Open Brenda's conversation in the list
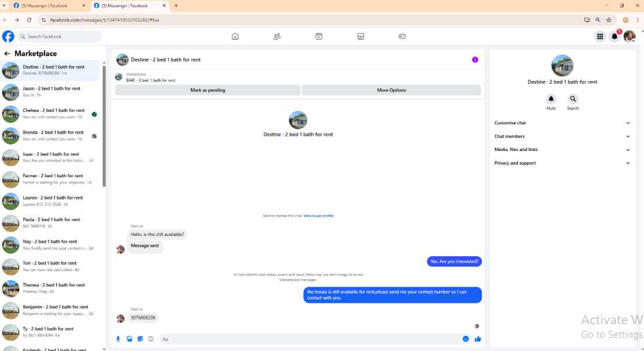Viewport: 644px width, 351px height. coord(50,135)
